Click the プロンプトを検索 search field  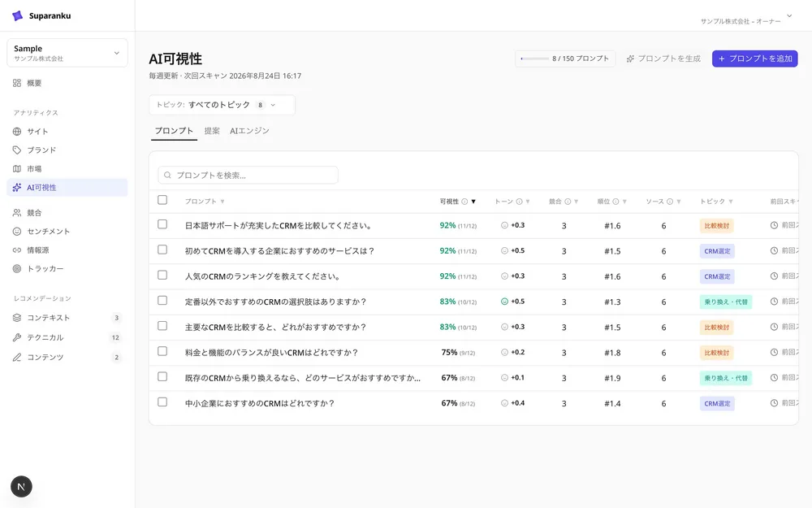248,176
